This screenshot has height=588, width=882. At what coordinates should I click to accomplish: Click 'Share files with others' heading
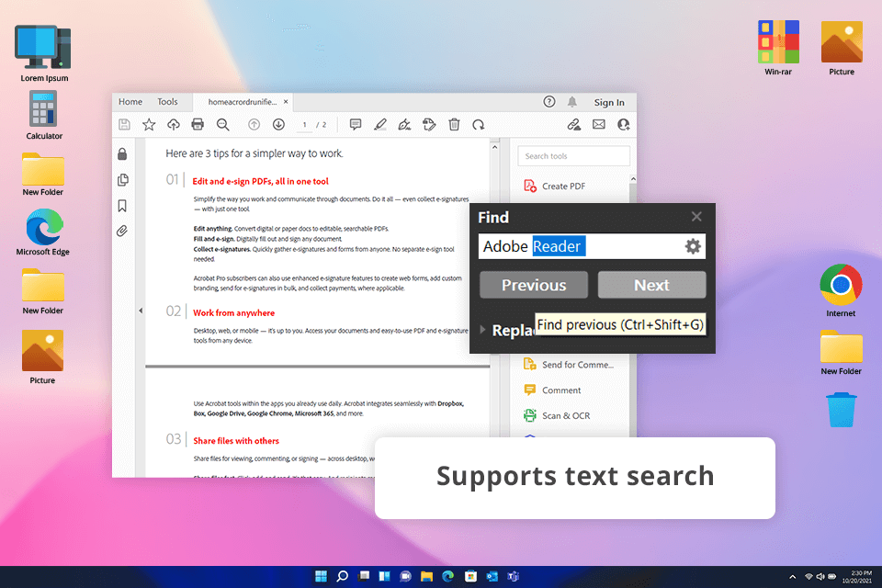236,441
